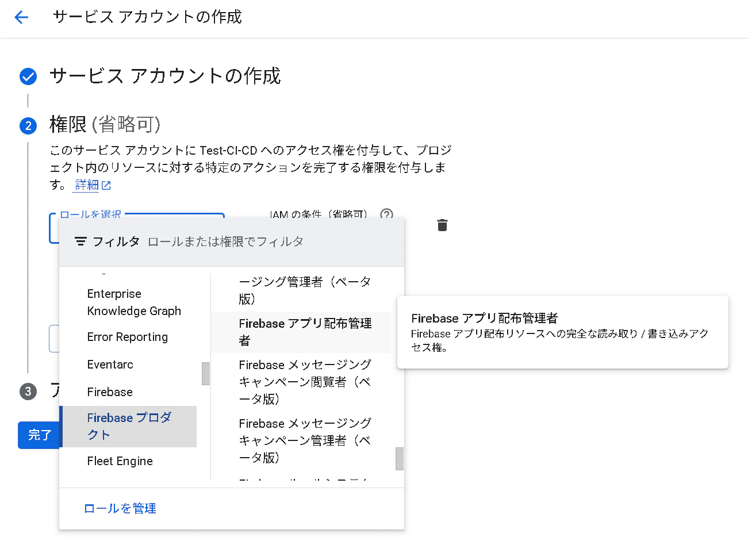Open the ロールを管理 link
748x560 pixels.
120,508
